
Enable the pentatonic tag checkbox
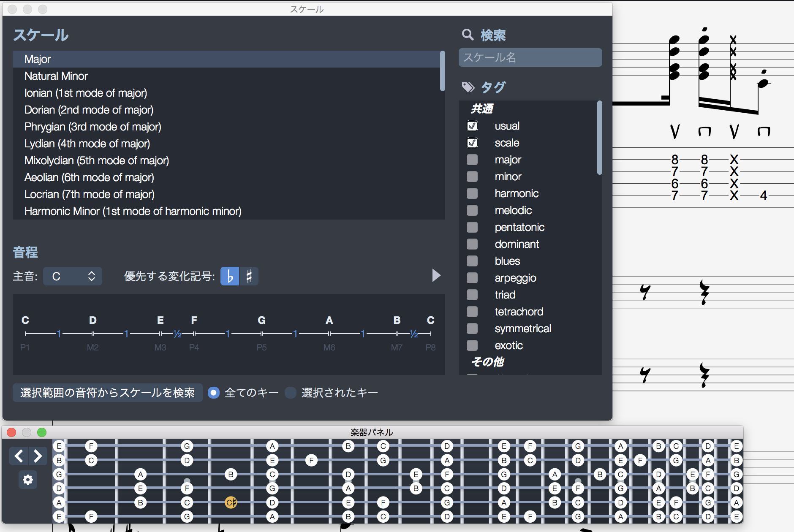coord(472,228)
